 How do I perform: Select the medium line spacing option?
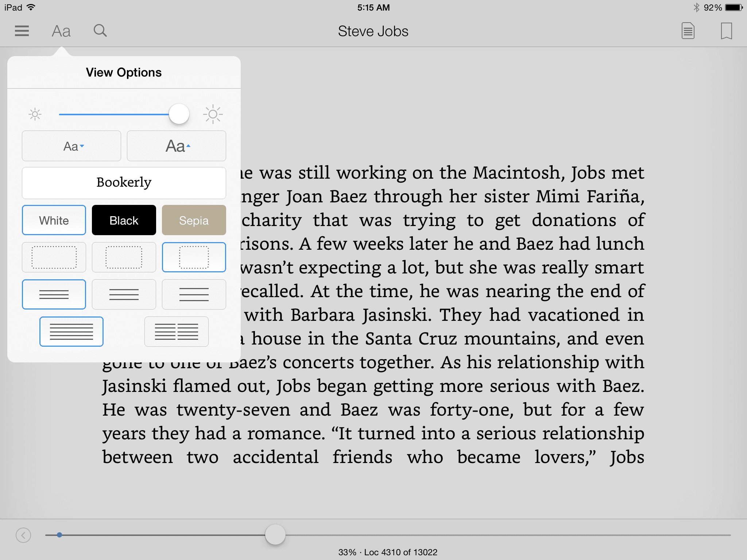tap(124, 295)
